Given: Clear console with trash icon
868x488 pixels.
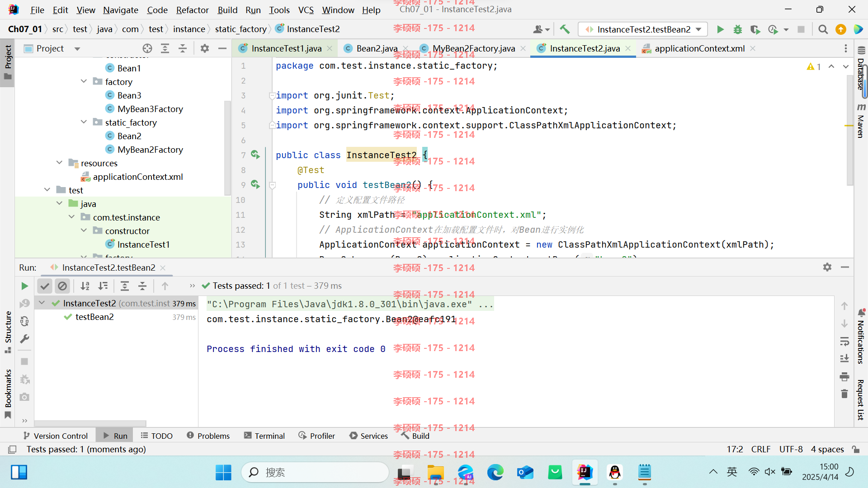Looking at the screenshot, I should click(x=844, y=394).
